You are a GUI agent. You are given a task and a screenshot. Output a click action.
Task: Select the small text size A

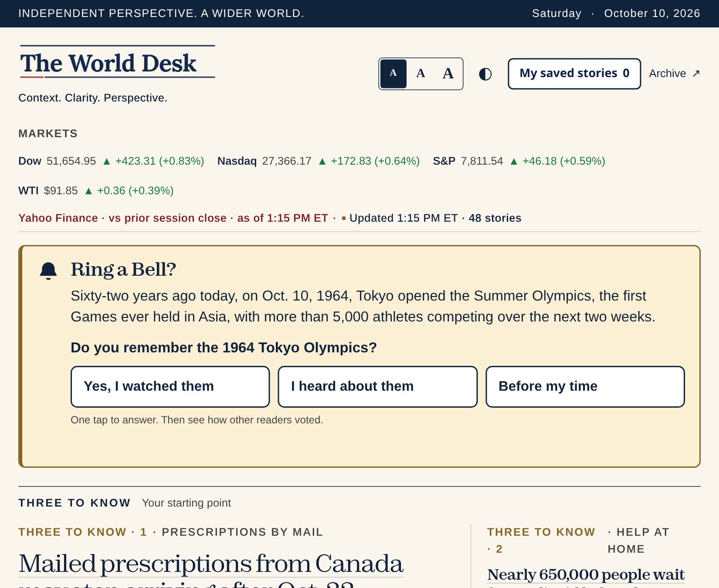point(393,74)
